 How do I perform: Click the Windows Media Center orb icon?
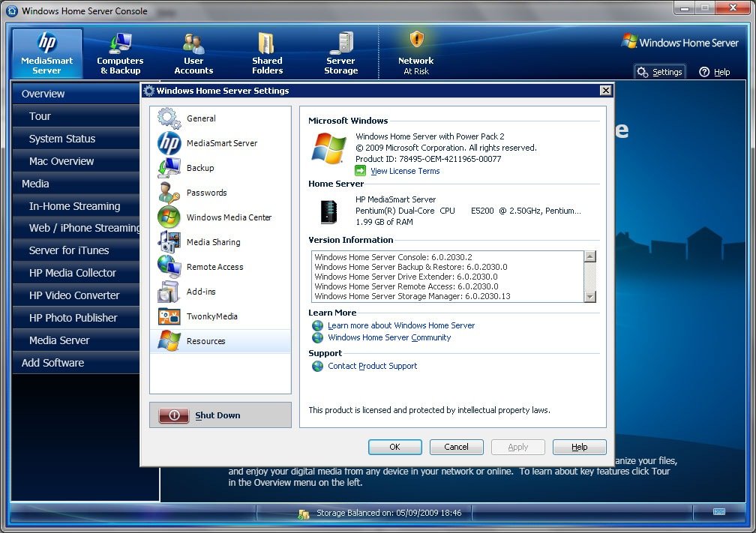pyautogui.click(x=169, y=217)
